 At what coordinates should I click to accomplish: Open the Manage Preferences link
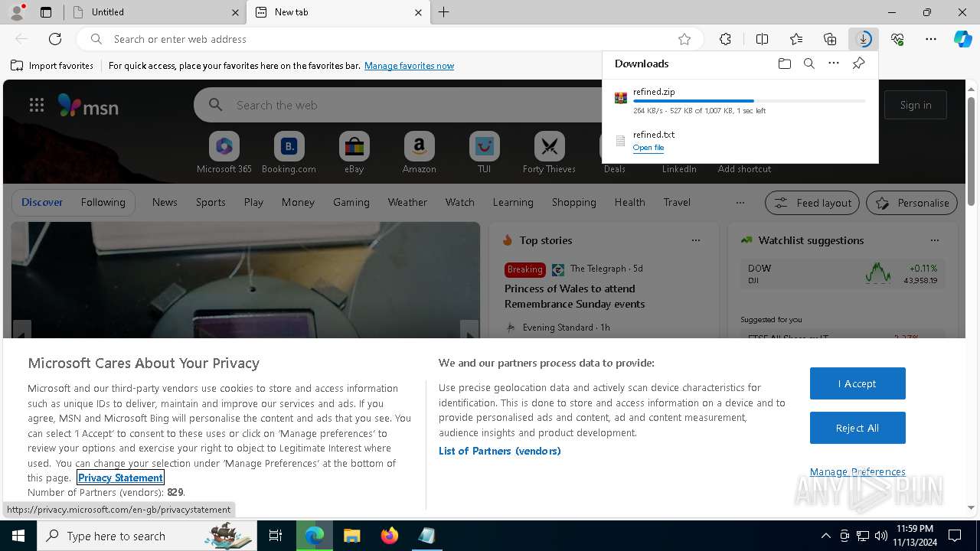pyautogui.click(x=857, y=471)
